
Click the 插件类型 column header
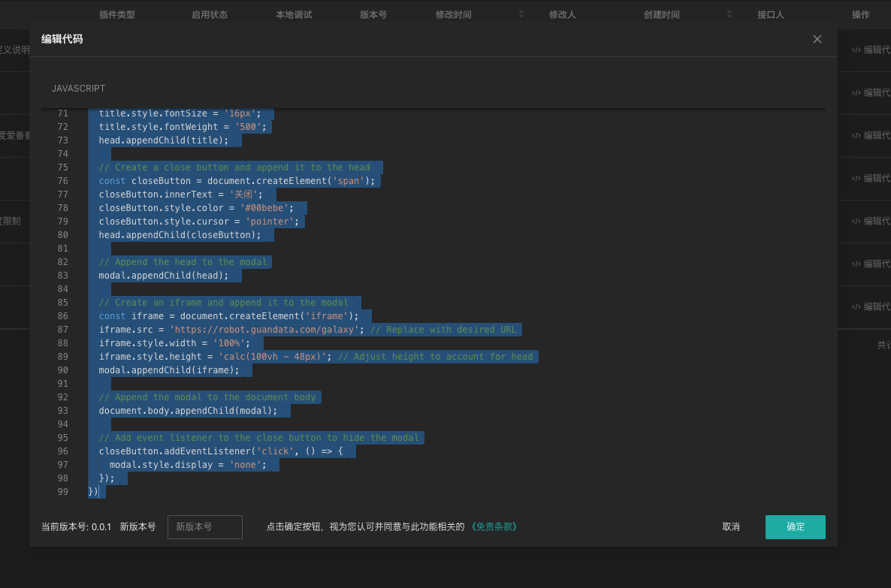pos(117,15)
